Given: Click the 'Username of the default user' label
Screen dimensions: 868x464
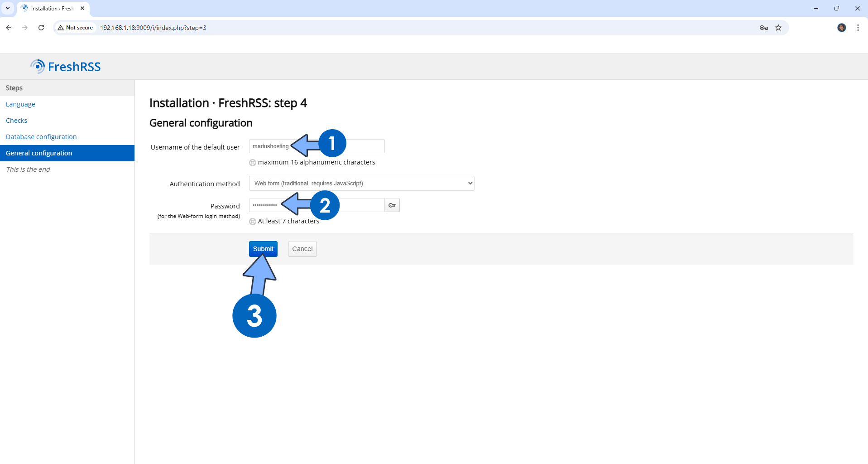Looking at the screenshot, I should [x=195, y=147].
